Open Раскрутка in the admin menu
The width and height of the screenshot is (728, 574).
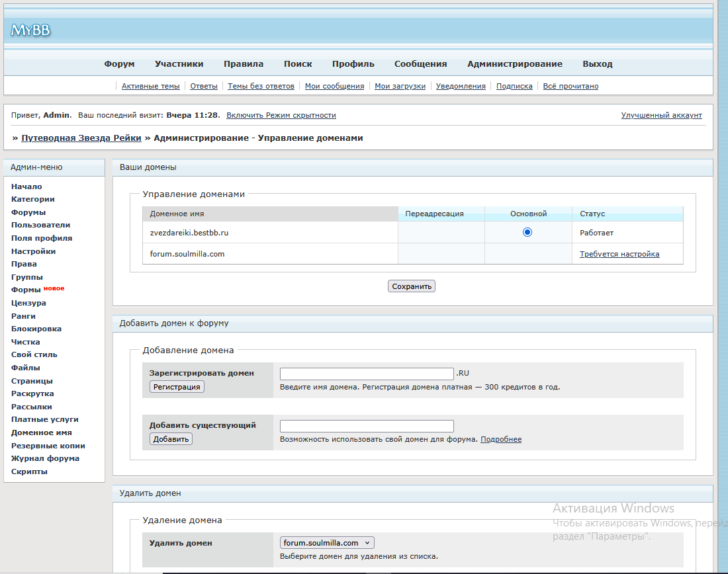tap(32, 393)
